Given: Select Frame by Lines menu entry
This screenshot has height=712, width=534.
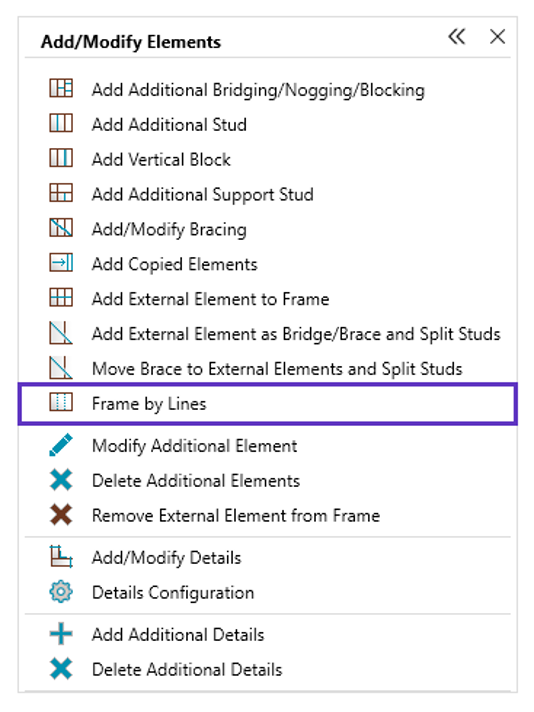Looking at the screenshot, I should coord(268,404).
